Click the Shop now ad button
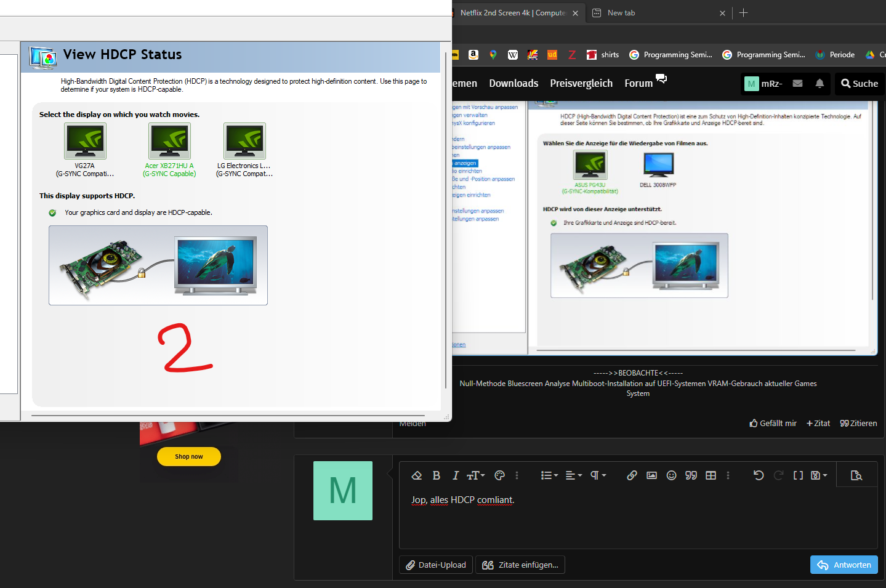The width and height of the screenshot is (886, 588). pos(189,456)
